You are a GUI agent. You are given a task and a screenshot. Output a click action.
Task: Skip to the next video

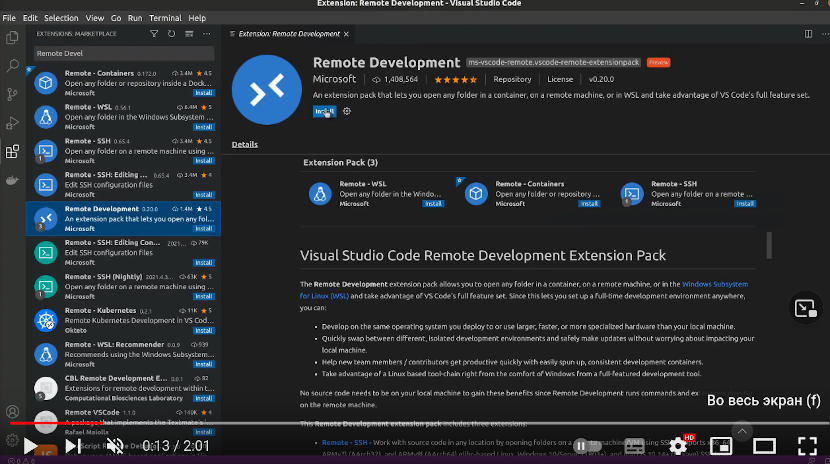click(73, 446)
